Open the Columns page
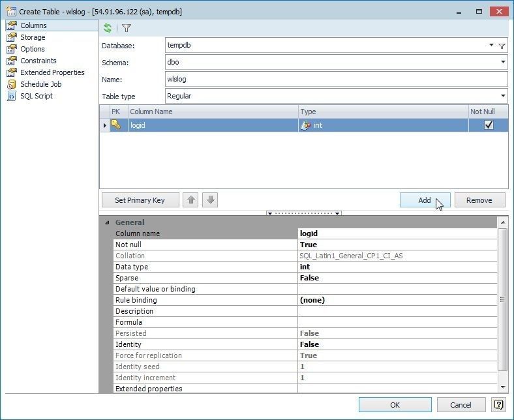The width and height of the screenshot is (514, 420). tap(52, 25)
